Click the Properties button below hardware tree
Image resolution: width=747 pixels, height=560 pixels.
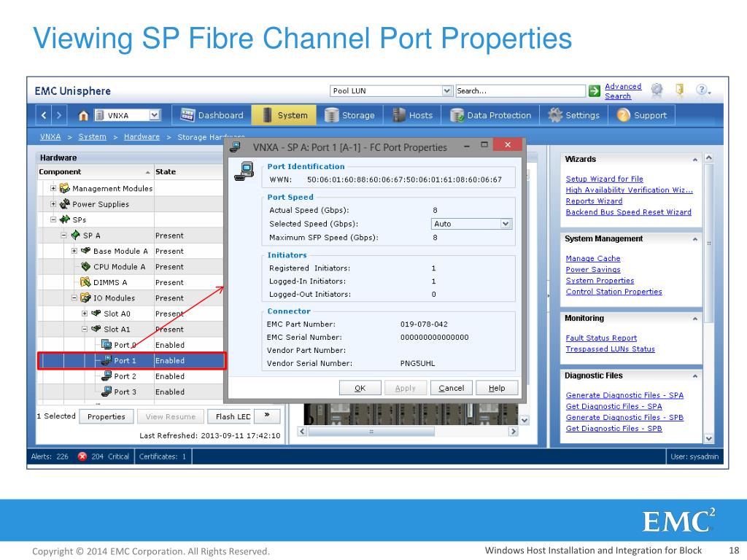[107, 416]
